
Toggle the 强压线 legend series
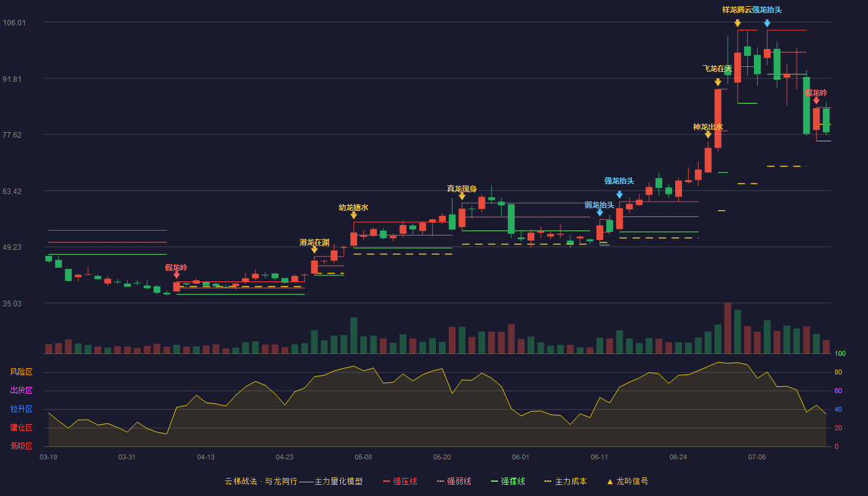[x=400, y=481]
